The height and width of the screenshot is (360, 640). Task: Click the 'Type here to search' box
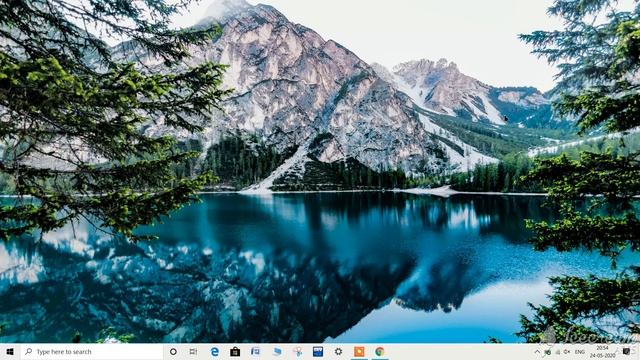point(92,351)
